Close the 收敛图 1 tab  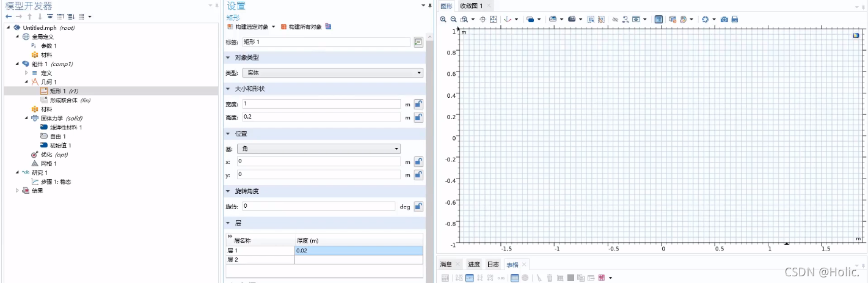(x=489, y=6)
